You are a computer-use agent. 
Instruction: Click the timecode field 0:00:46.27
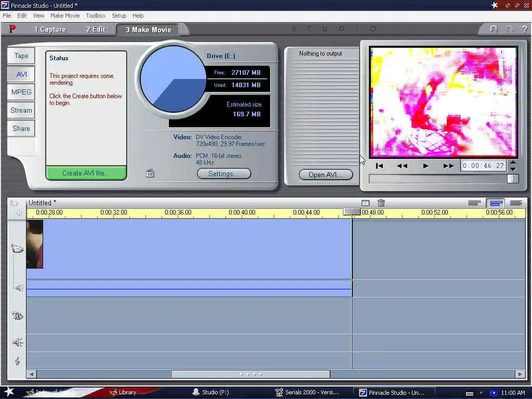[x=483, y=166]
